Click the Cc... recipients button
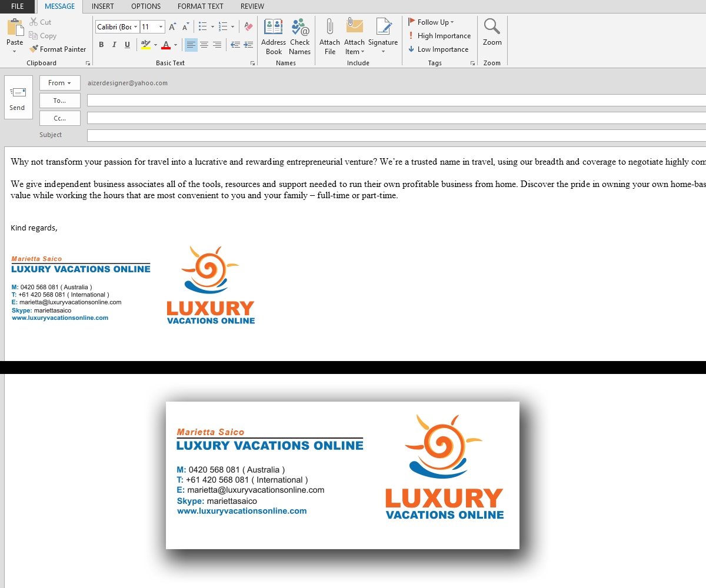Image resolution: width=706 pixels, height=588 pixels. click(60, 118)
